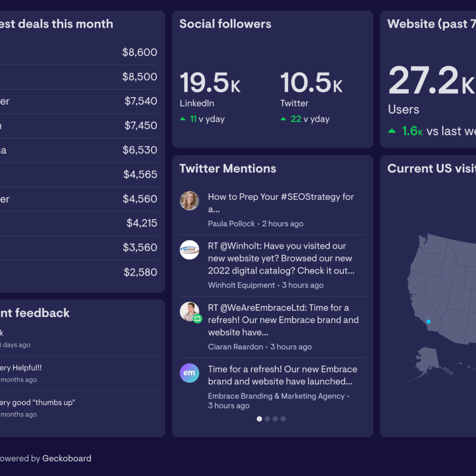
Task: Click the green up arrow under LinkedIn
Action: pyautogui.click(x=183, y=119)
